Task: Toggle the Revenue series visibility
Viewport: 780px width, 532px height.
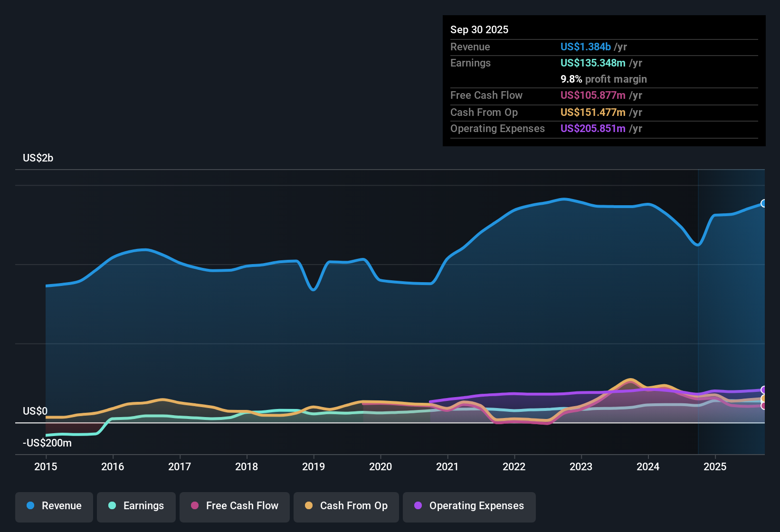Action: (54, 506)
